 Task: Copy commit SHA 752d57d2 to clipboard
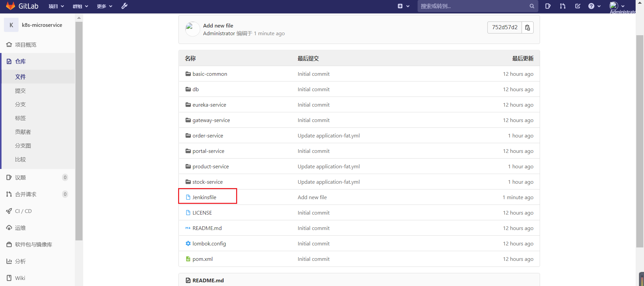point(527,27)
